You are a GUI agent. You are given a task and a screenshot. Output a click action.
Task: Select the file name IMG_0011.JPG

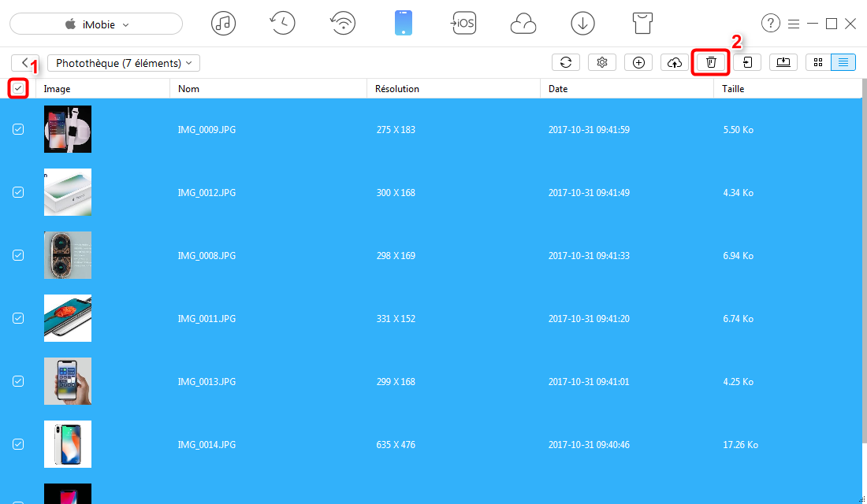[x=207, y=319]
